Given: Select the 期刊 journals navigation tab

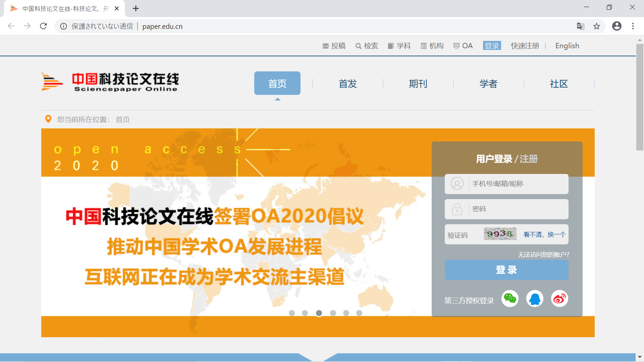Looking at the screenshot, I should click(418, 83).
